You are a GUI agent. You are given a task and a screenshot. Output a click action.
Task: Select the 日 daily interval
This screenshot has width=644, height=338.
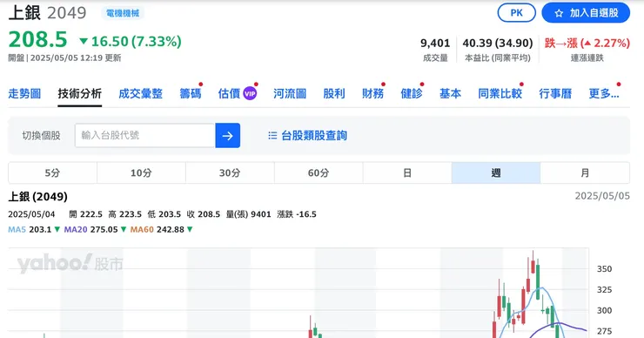tap(407, 172)
